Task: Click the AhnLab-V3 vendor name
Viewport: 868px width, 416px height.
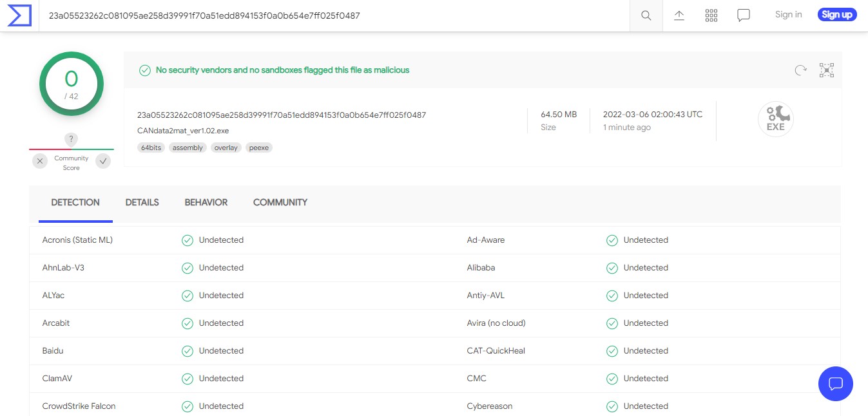Action: coord(63,268)
